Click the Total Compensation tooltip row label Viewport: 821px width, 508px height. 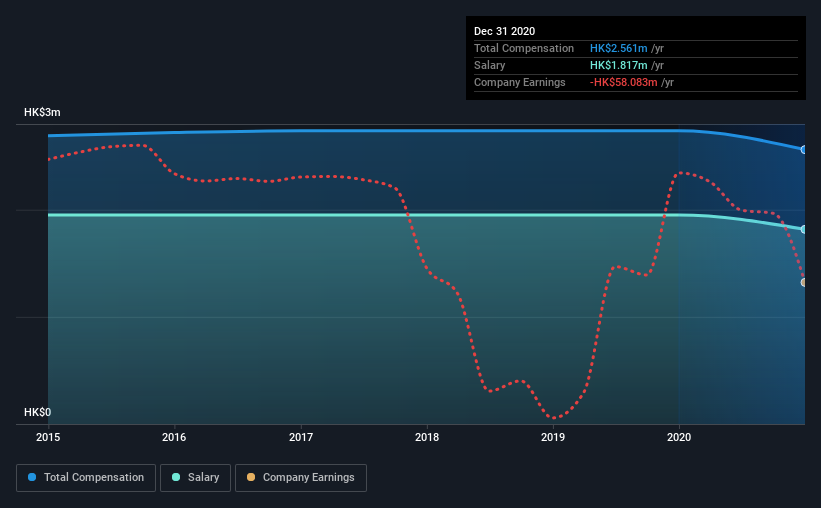[x=524, y=48]
